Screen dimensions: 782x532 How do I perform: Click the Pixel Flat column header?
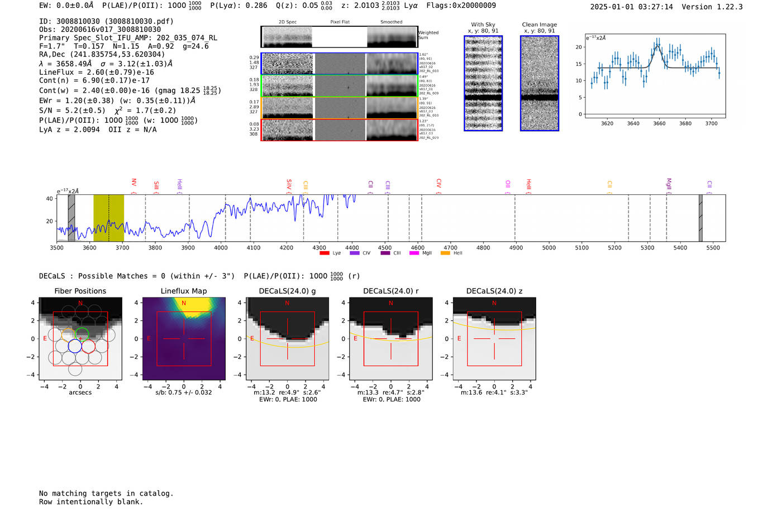click(340, 22)
